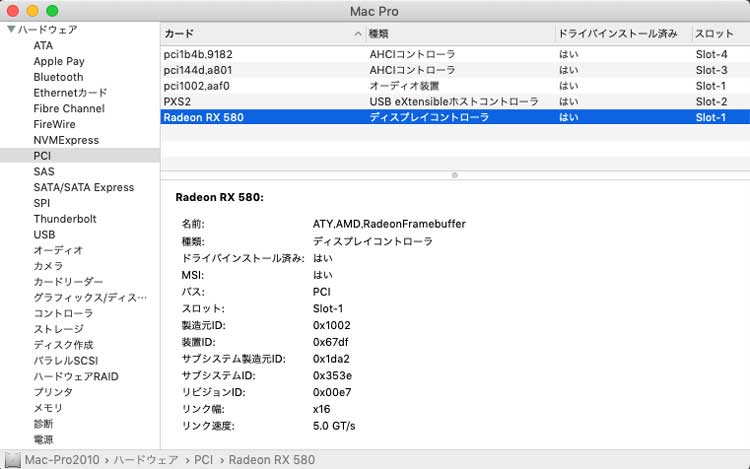Select the ハードウェア category label in sidebar
750x469 pixels.
click(48, 30)
